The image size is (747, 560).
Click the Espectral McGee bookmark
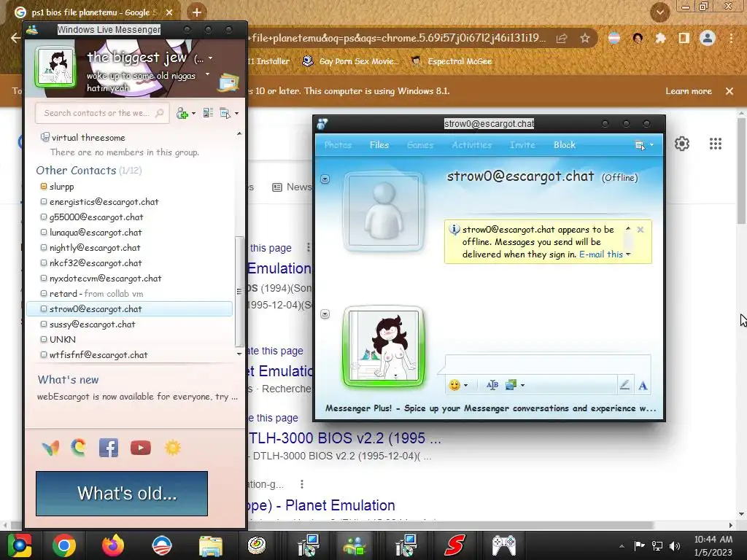[x=451, y=61]
